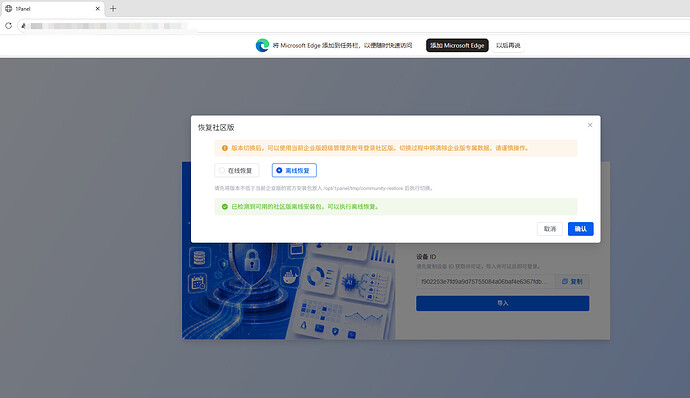
Task: Click the green 已检测到可用的社区版离线安装包 message
Action: (305, 206)
